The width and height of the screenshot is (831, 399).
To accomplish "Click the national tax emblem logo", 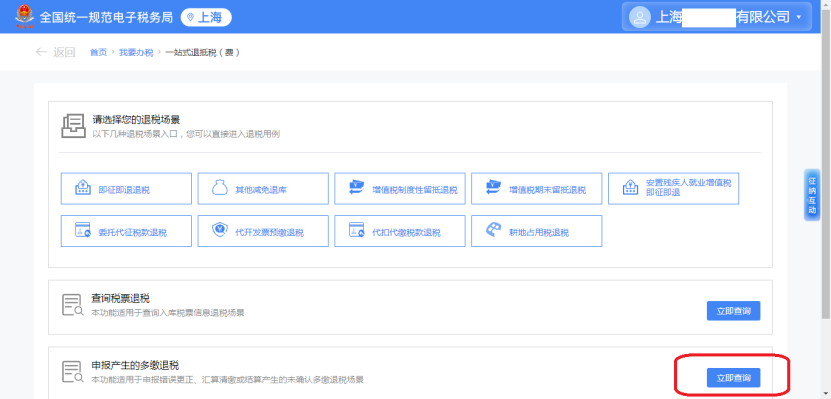I will point(24,16).
